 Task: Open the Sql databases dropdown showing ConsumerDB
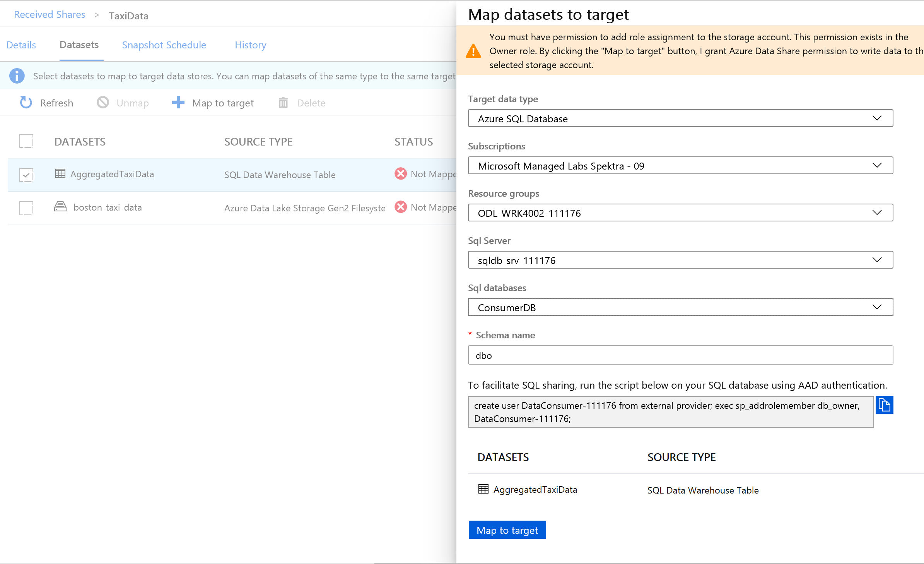(x=877, y=307)
